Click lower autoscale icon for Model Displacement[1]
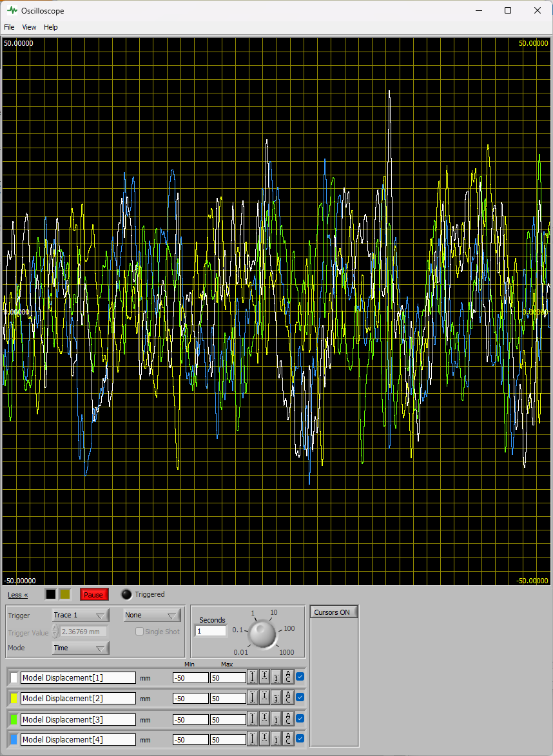Image resolution: width=553 pixels, height=756 pixels. 276,677
